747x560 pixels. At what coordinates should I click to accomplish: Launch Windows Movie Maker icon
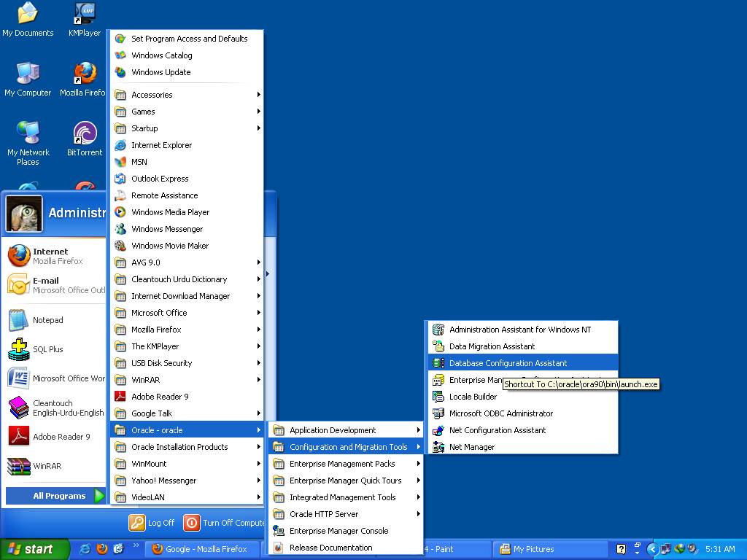tap(120, 246)
